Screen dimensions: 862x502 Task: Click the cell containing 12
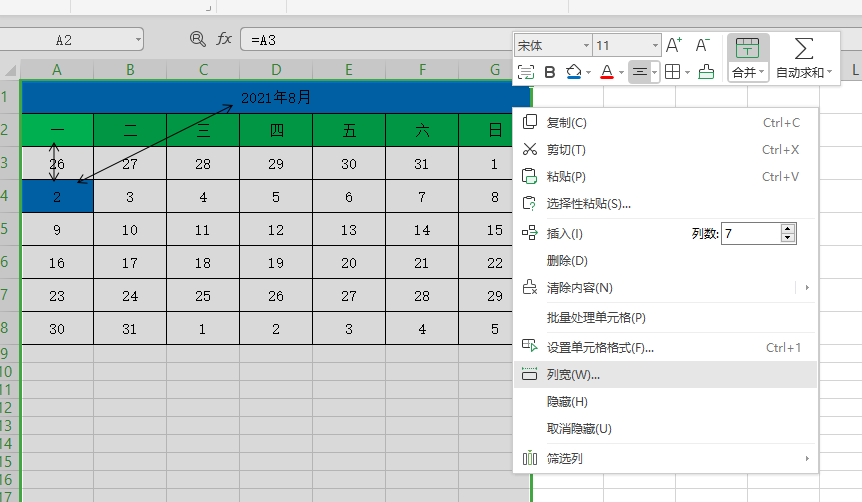pyautogui.click(x=276, y=229)
